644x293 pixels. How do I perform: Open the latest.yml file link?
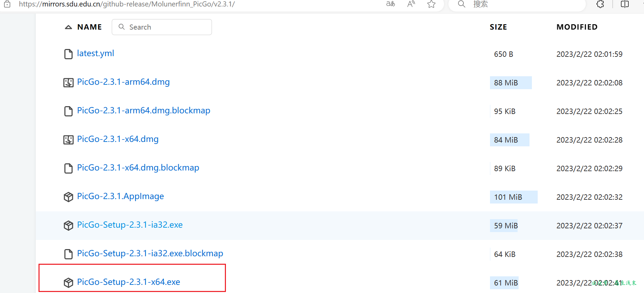point(95,53)
